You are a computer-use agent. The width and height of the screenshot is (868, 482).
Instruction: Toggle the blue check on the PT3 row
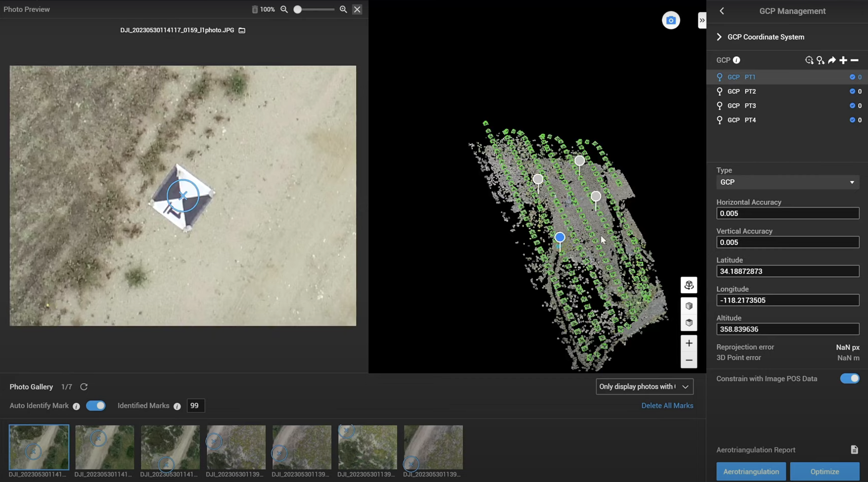coord(852,105)
